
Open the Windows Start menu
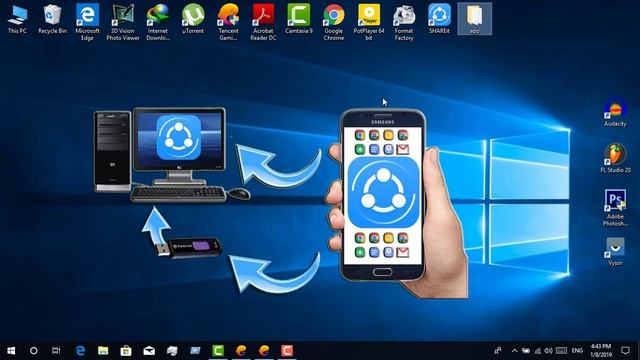point(11,351)
